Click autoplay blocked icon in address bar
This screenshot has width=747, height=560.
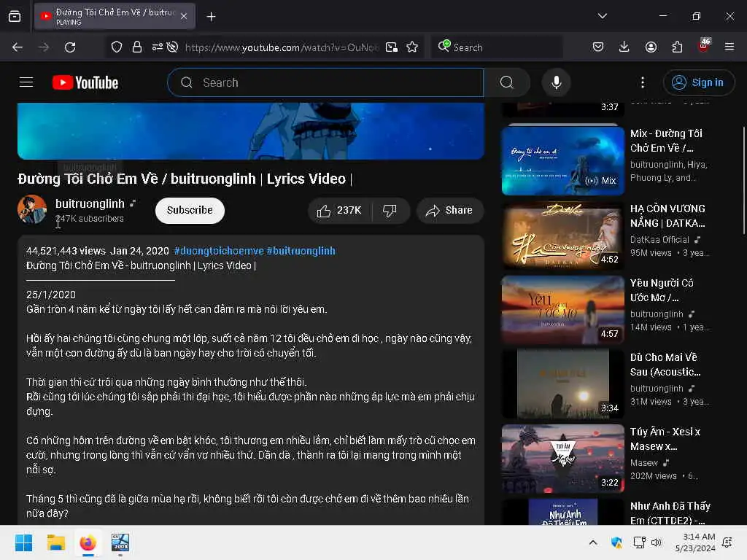[172, 47]
